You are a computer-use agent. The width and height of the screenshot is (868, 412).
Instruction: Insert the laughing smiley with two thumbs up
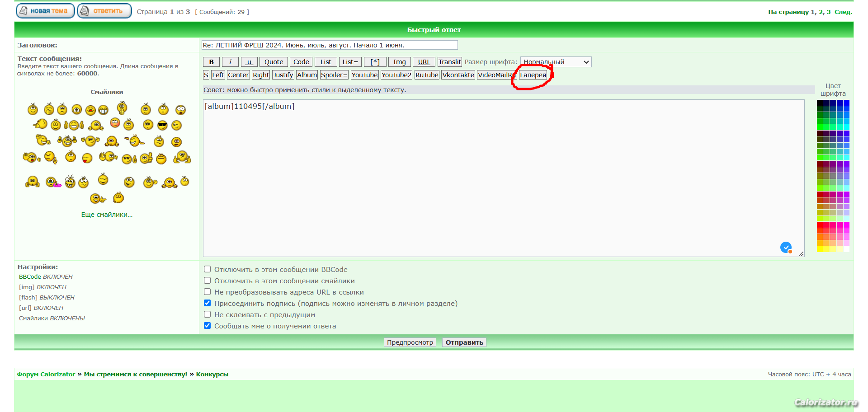pos(74,125)
